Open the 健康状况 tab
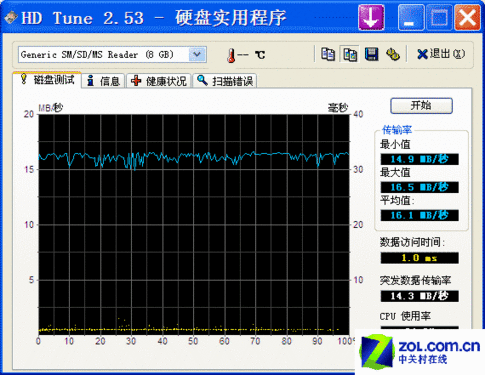Screen dimensions: 485x375 [159, 81]
